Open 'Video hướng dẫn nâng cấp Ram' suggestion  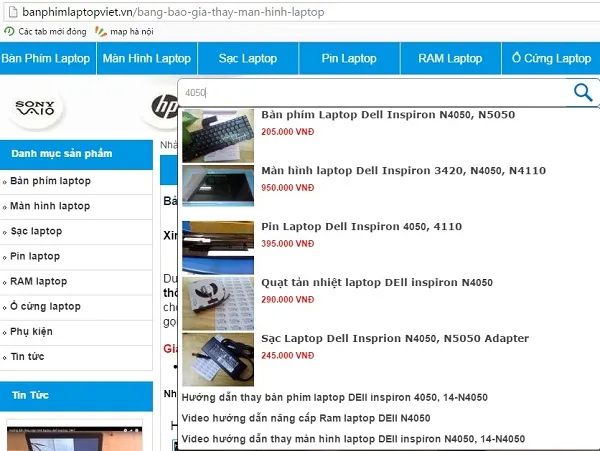306,418
